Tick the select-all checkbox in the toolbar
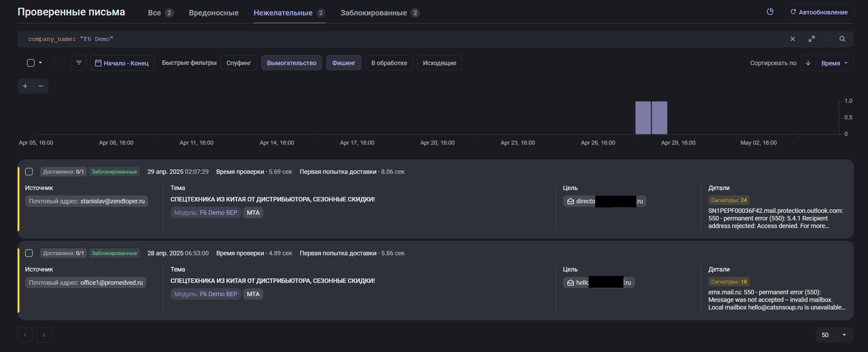 click(31, 63)
